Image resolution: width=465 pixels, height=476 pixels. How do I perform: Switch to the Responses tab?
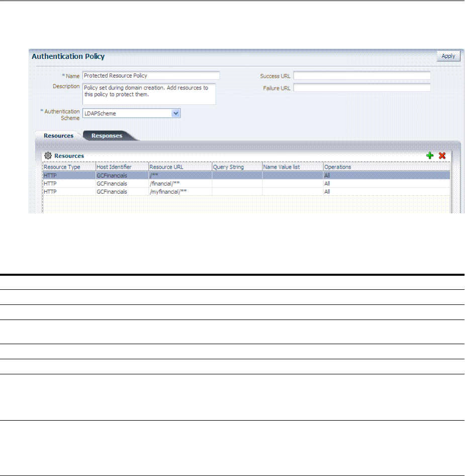107,136
